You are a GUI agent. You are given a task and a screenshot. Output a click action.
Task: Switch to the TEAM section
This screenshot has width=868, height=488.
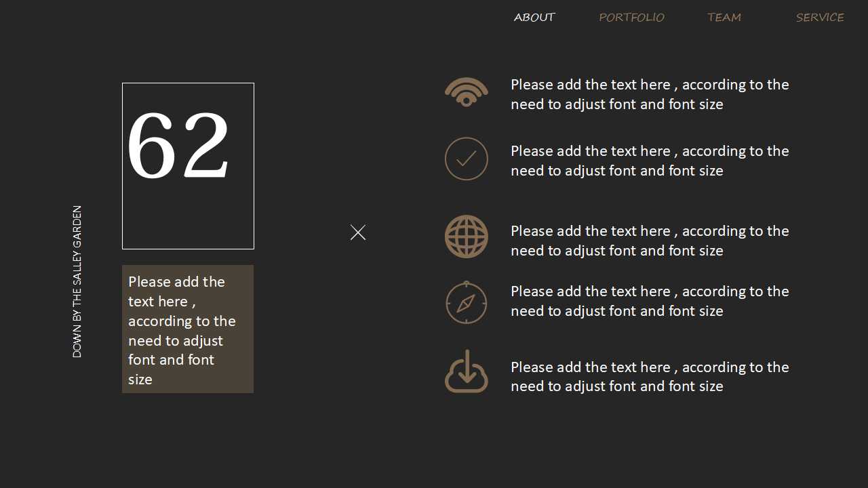click(724, 18)
